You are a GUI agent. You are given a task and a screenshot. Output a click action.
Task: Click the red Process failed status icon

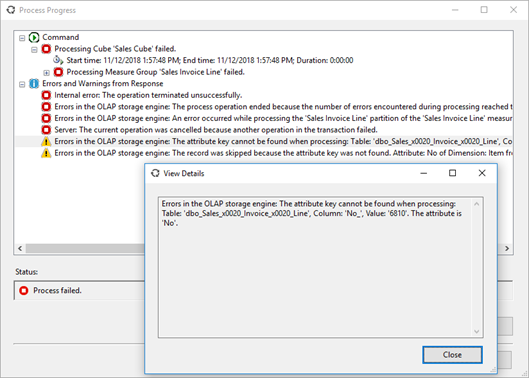tap(24, 291)
